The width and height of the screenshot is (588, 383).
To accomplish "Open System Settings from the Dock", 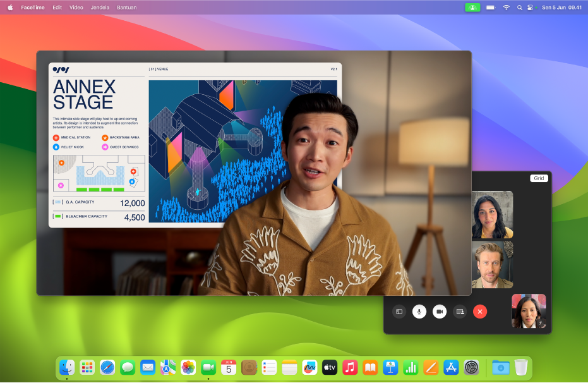I will 472,367.
